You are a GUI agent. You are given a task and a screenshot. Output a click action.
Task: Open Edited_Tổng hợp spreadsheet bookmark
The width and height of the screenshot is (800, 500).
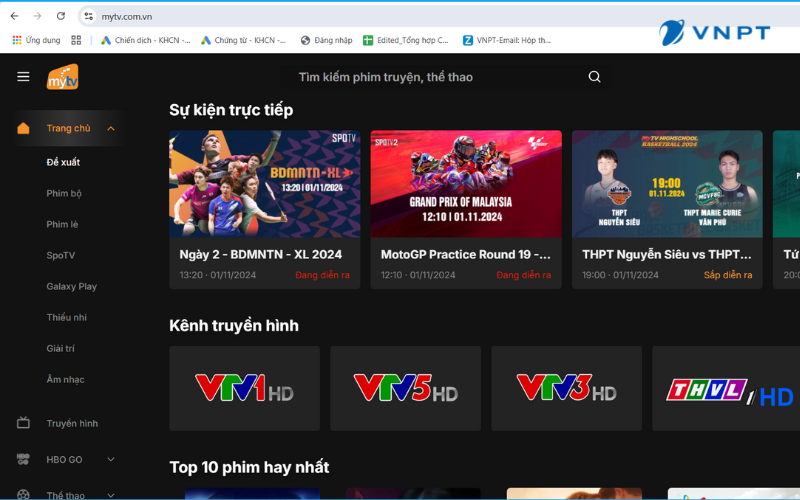point(406,40)
